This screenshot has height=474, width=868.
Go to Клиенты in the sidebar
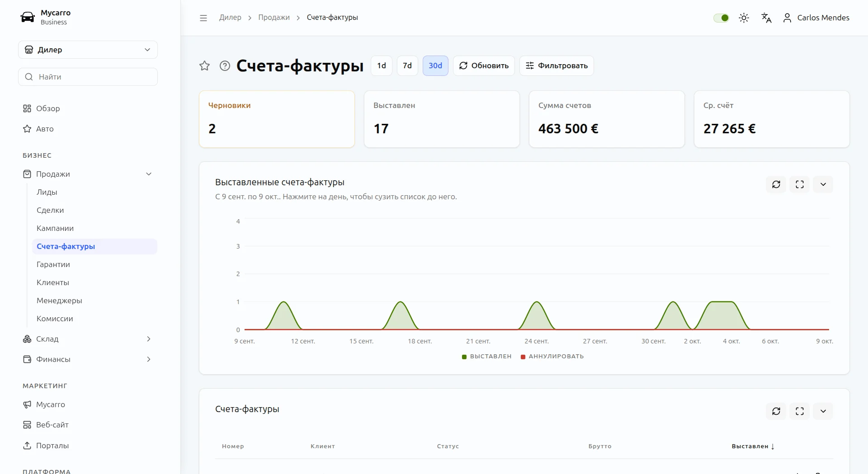(95, 282)
